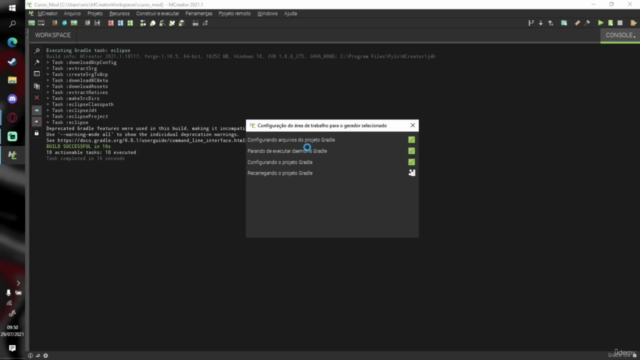640x360 pixels.
Task: Click the 'Task :eclipseClasspath' console line
Action: click(x=82, y=104)
